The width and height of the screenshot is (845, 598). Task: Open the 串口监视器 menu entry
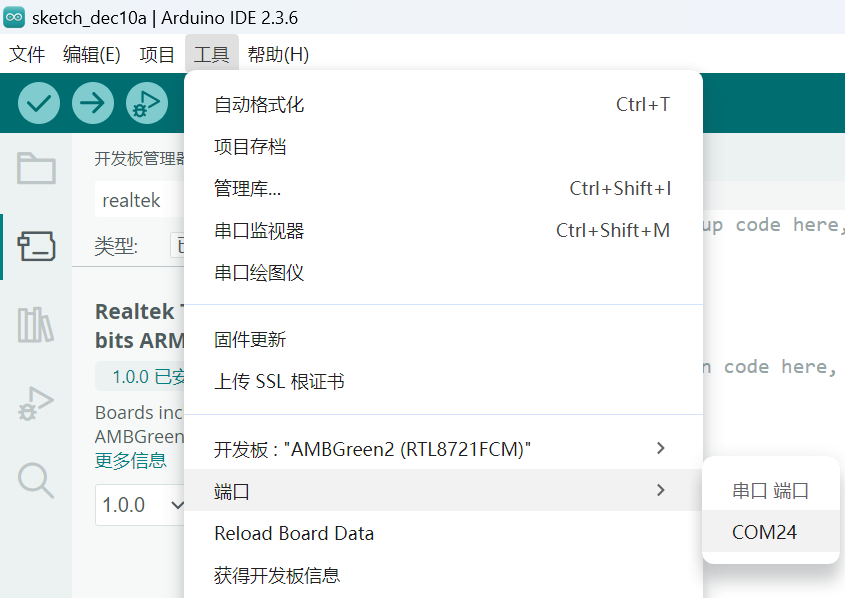(259, 231)
